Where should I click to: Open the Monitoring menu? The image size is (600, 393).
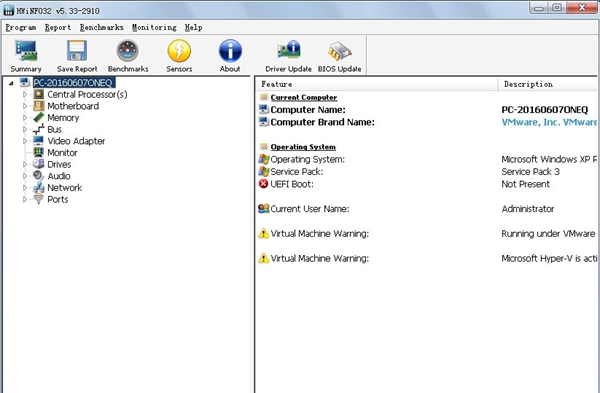154,28
